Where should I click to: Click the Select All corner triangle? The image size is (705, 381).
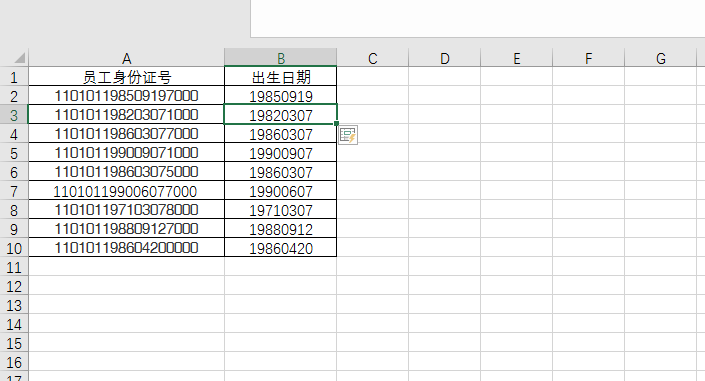tap(19, 58)
